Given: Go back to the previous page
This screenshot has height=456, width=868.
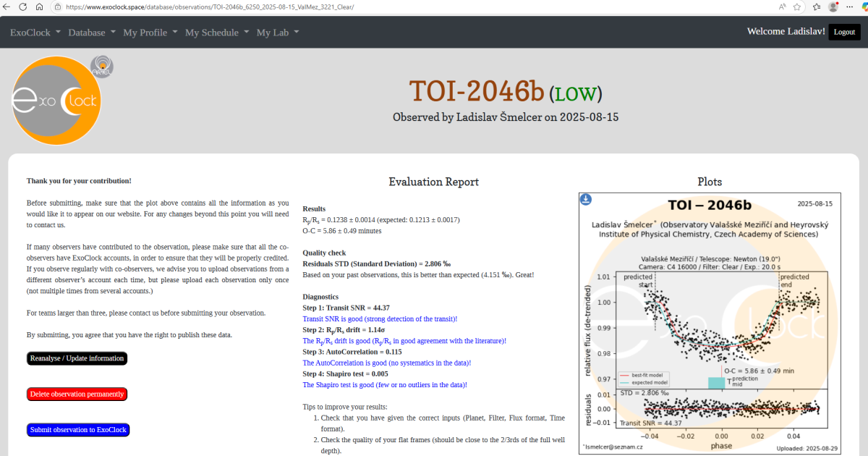Looking at the screenshot, I should click(x=7, y=7).
